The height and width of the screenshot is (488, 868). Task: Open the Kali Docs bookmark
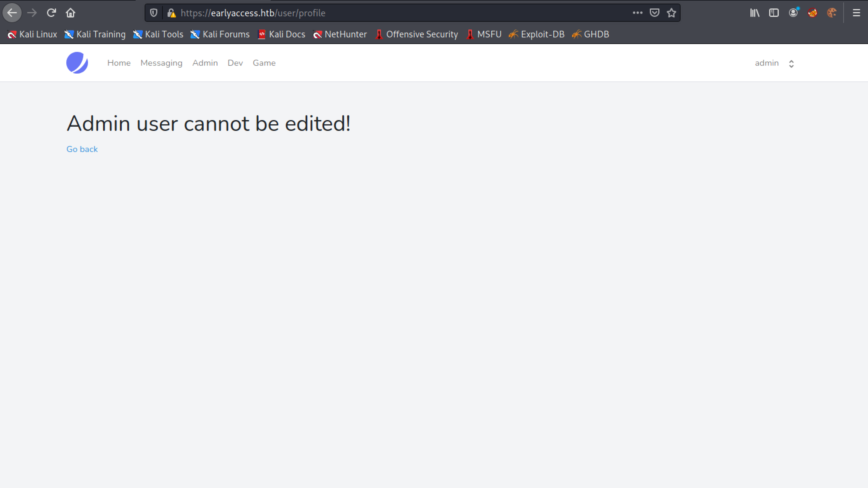coord(281,34)
